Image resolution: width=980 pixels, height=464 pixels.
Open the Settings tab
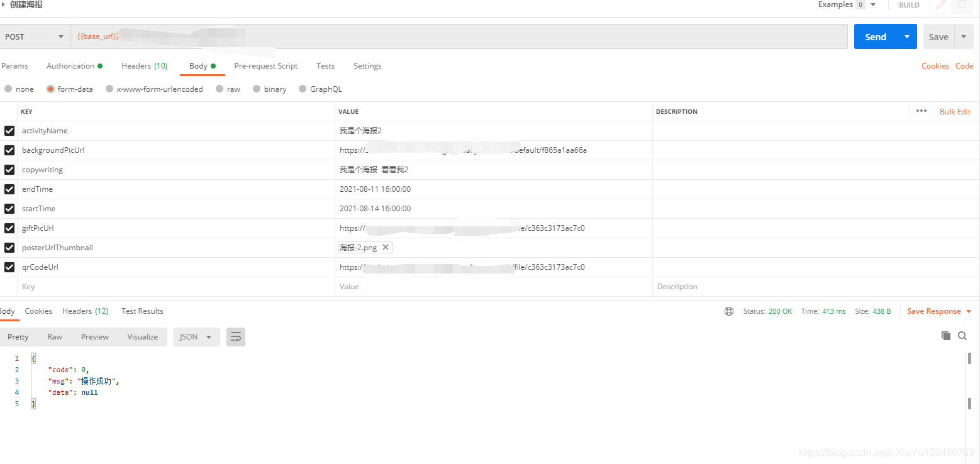[x=367, y=66]
